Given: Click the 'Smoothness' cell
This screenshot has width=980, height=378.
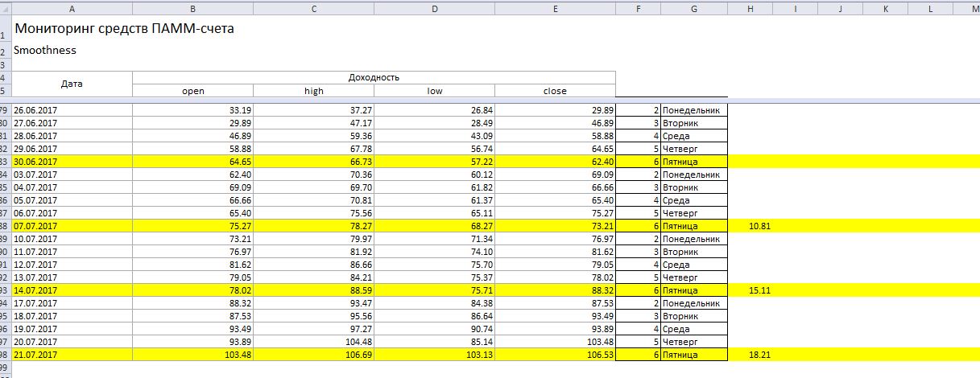Looking at the screenshot, I should [45, 50].
